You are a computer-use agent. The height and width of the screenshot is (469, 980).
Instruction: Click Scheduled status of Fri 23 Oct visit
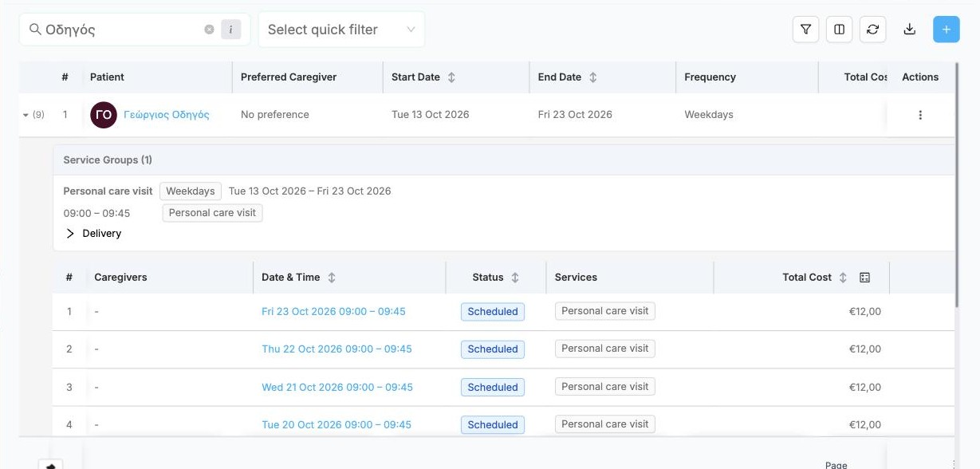pos(493,312)
